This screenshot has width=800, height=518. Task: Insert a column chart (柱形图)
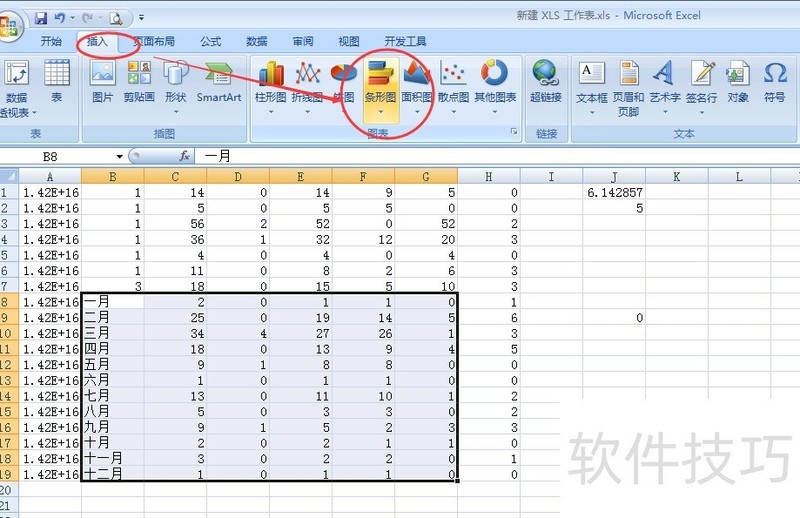(270, 83)
